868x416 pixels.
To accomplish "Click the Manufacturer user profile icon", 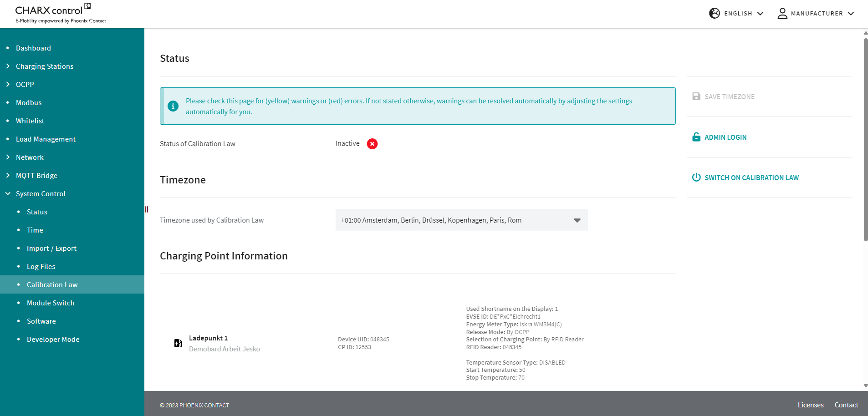I will point(782,14).
